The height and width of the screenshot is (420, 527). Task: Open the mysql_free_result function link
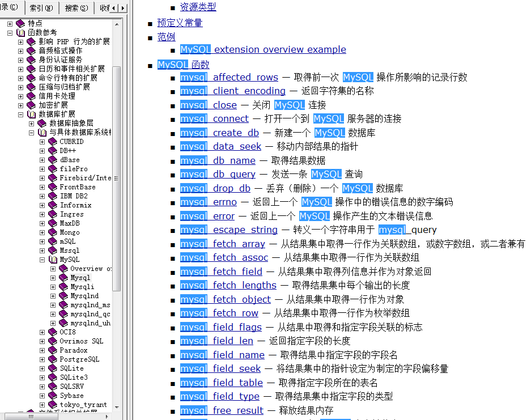[x=222, y=410]
